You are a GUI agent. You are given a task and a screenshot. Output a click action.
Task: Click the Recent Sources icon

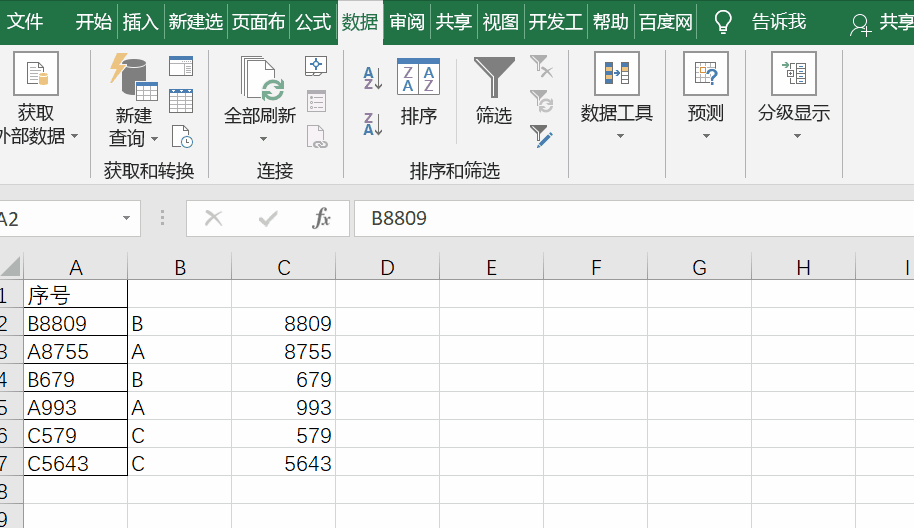pos(182,137)
